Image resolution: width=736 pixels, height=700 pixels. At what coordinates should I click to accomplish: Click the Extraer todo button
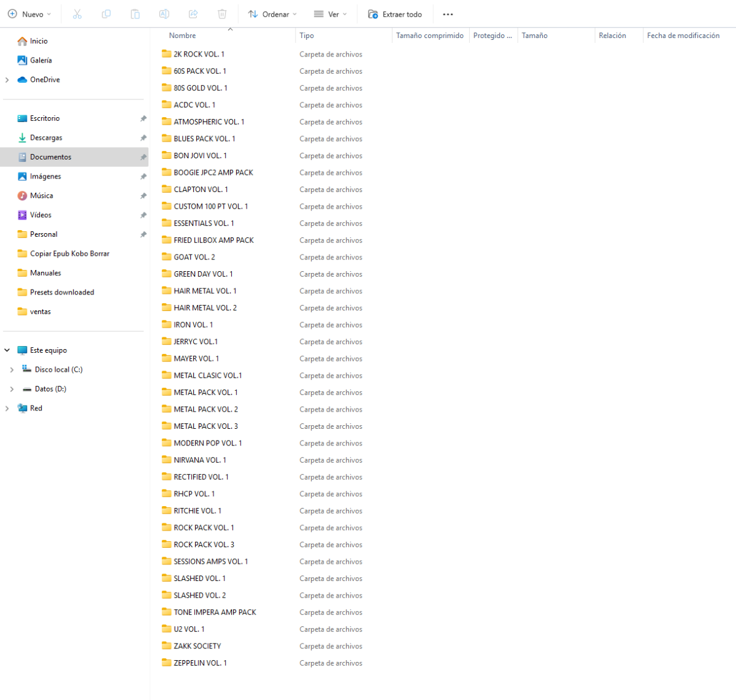[395, 14]
